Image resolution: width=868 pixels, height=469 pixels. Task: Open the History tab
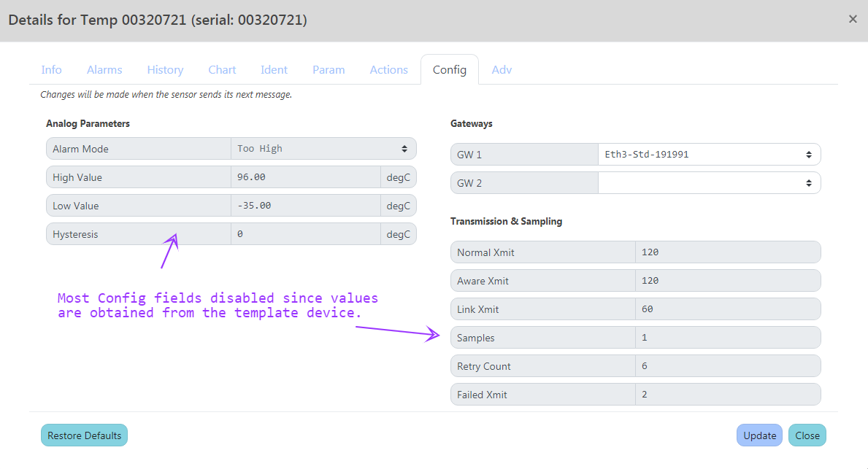pyautogui.click(x=165, y=69)
